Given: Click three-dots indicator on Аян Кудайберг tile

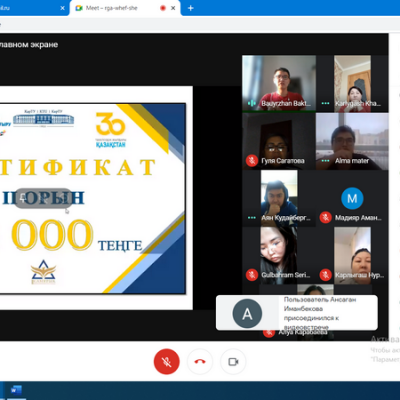Looking at the screenshot, I should click(x=252, y=218).
